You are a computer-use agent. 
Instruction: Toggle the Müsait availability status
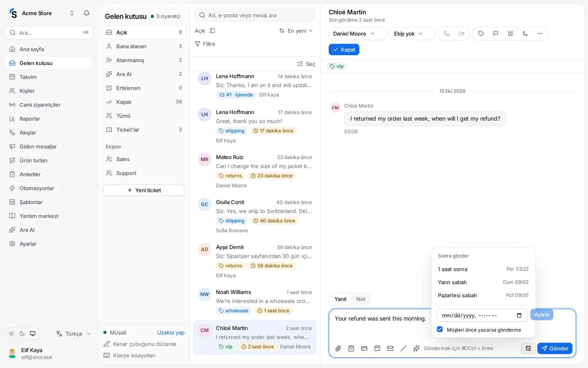(115, 333)
